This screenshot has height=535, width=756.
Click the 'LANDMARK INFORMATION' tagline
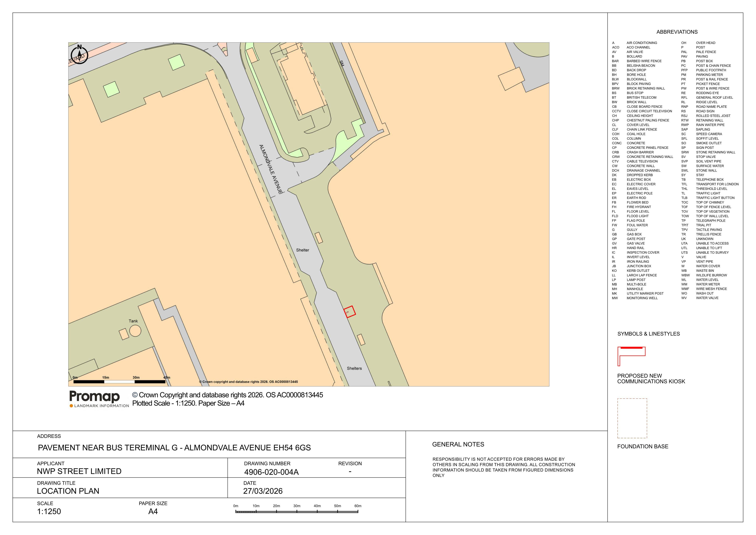tap(101, 406)
